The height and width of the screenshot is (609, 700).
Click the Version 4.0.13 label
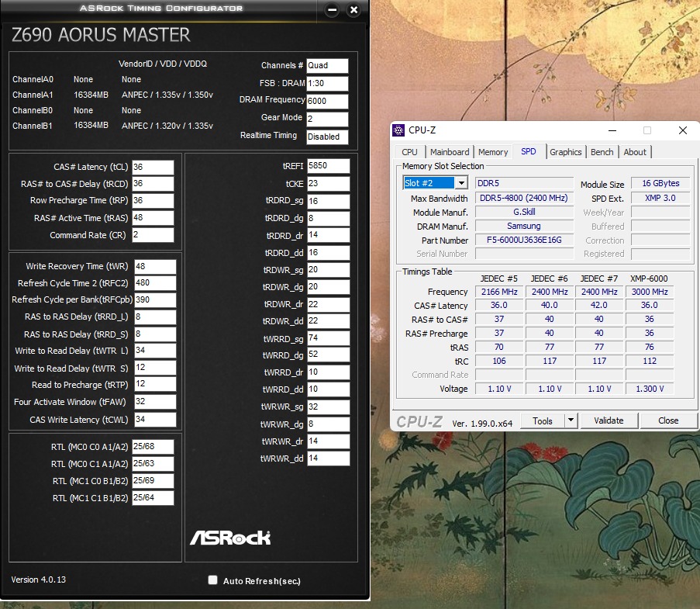click(39, 580)
